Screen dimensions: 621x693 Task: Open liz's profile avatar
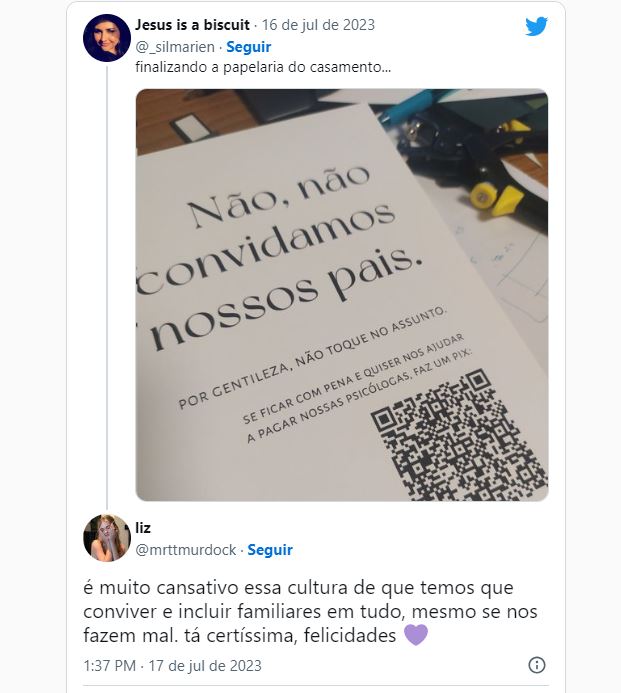coord(107,538)
